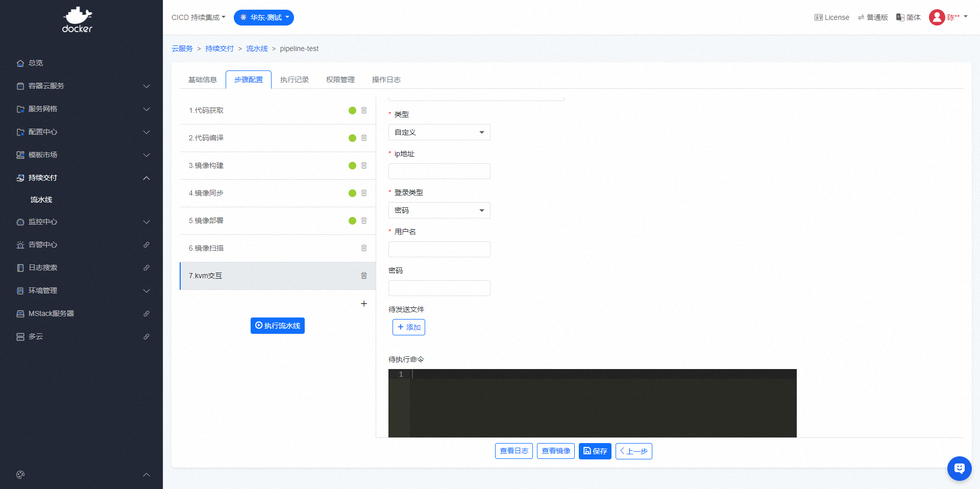Click the 执行流水线 button
This screenshot has width=980, height=489.
click(x=278, y=326)
